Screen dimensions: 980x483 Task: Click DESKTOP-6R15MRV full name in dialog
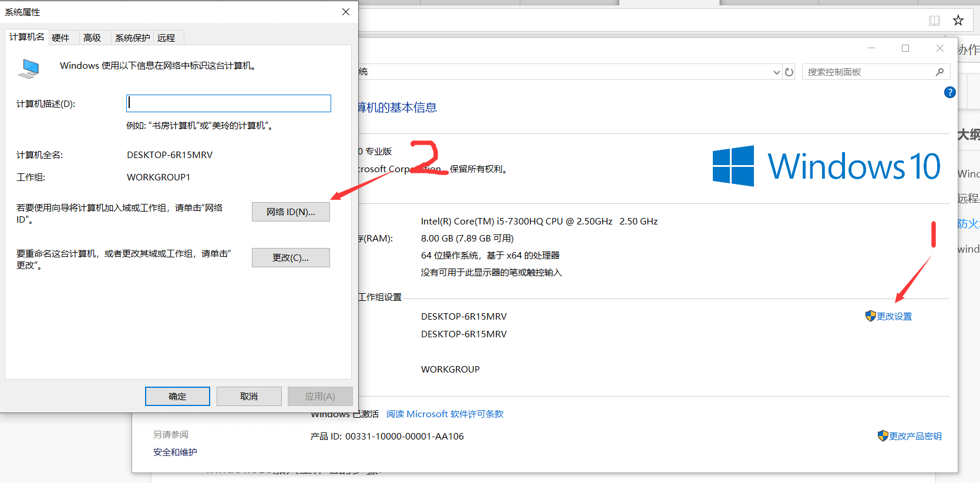coord(170,155)
